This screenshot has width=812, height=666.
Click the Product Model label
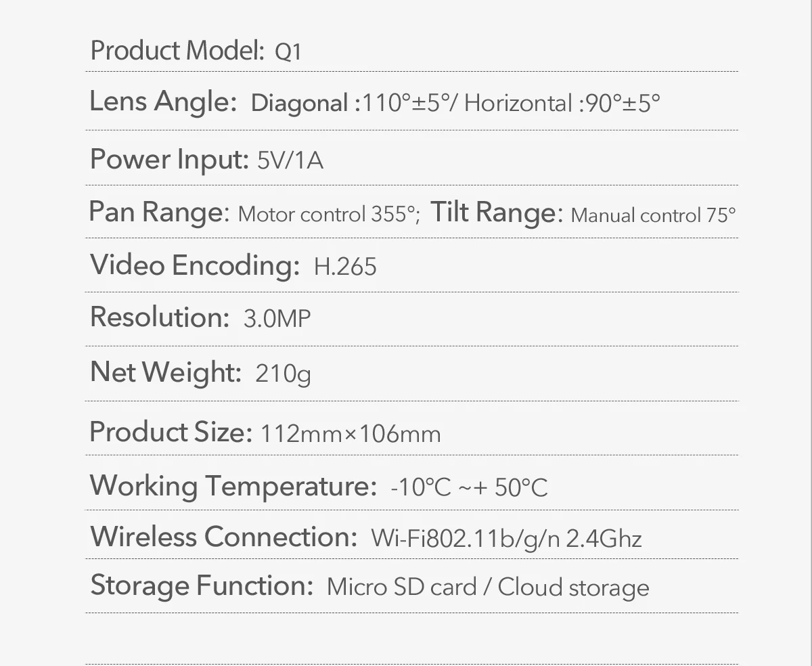pyautogui.click(x=177, y=51)
